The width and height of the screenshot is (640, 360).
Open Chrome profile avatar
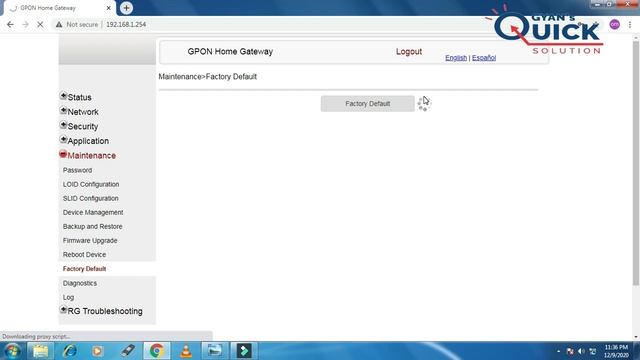[x=614, y=24]
